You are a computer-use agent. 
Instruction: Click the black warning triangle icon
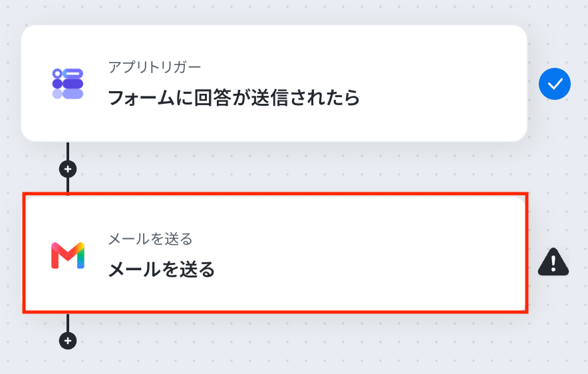(553, 262)
